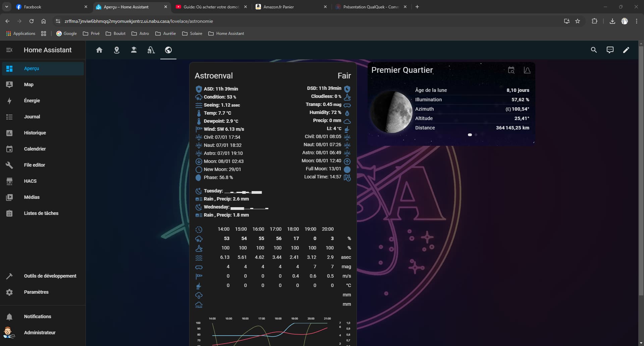Image resolution: width=644 pixels, height=346 pixels.
Task: Click the address bar URL
Action: point(139,21)
